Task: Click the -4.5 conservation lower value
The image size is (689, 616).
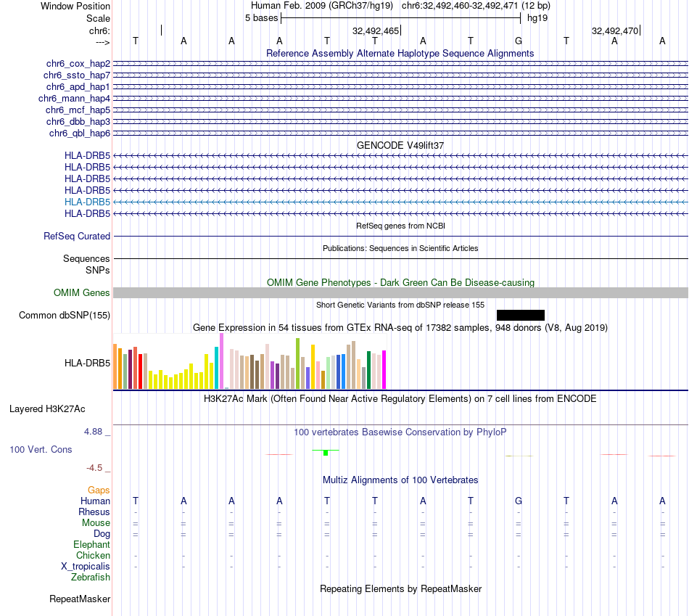Action: pyautogui.click(x=94, y=468)
